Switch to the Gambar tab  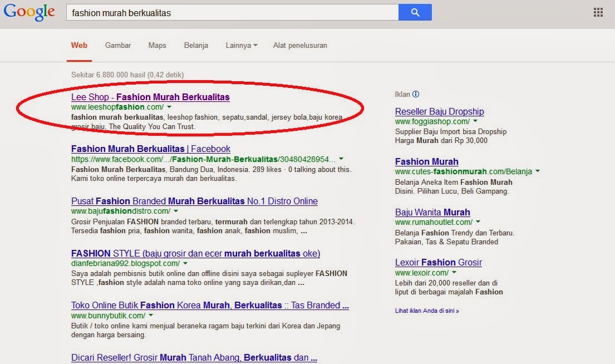tap(118, 46)
